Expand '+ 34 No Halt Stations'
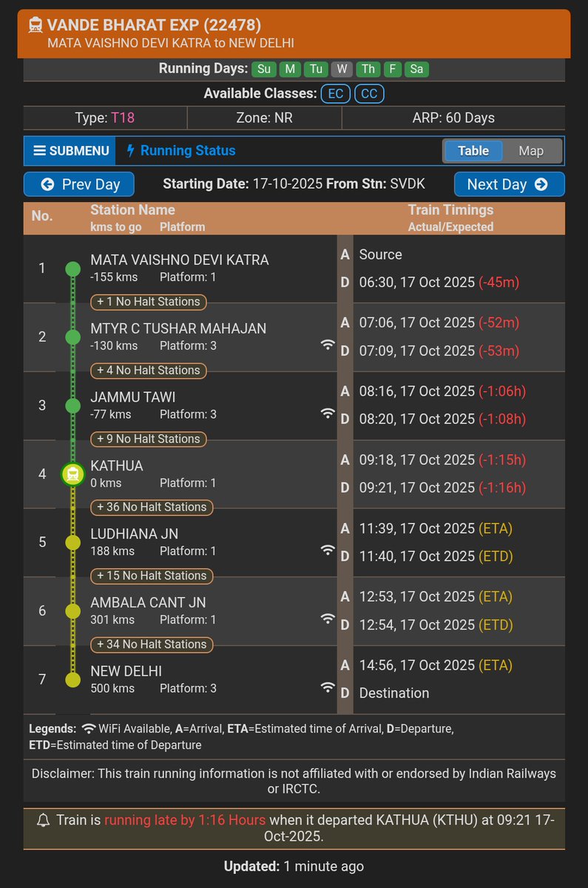 tap(152, 645)
